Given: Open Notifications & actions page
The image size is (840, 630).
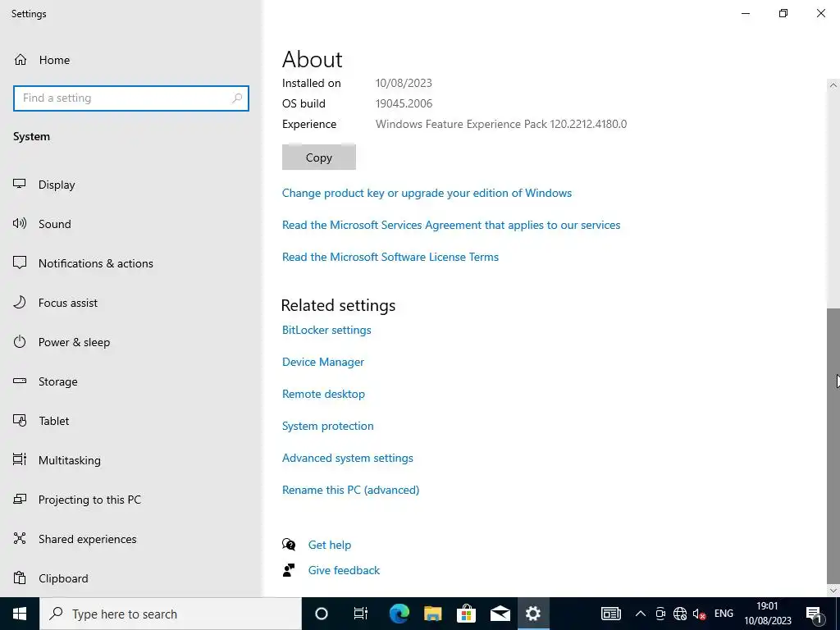Looking at the screenshot, I should pyautogui.click(x=96, y=263).
